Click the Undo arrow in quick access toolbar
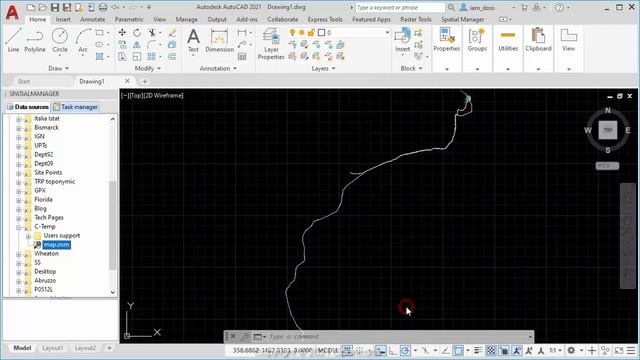Viewport: 640px width, 360px height. 115,7
